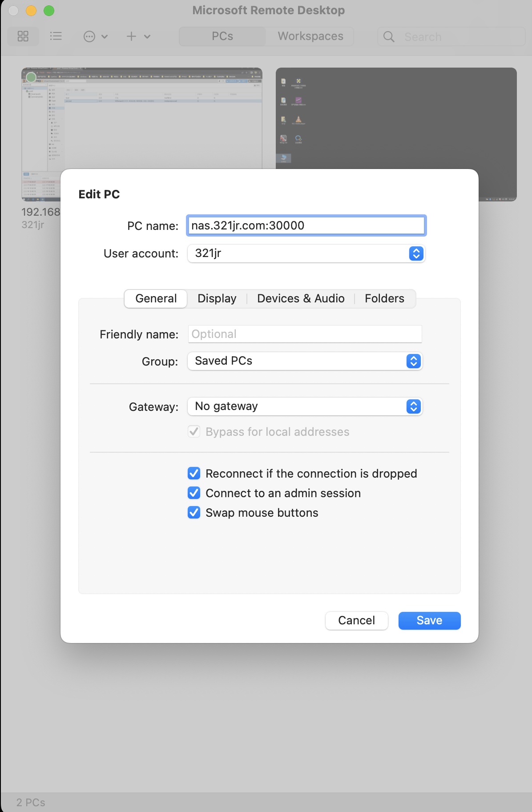Expand chevron next to plus icon
The width and height of the screenshot is (532, 812).
point(147,36)
